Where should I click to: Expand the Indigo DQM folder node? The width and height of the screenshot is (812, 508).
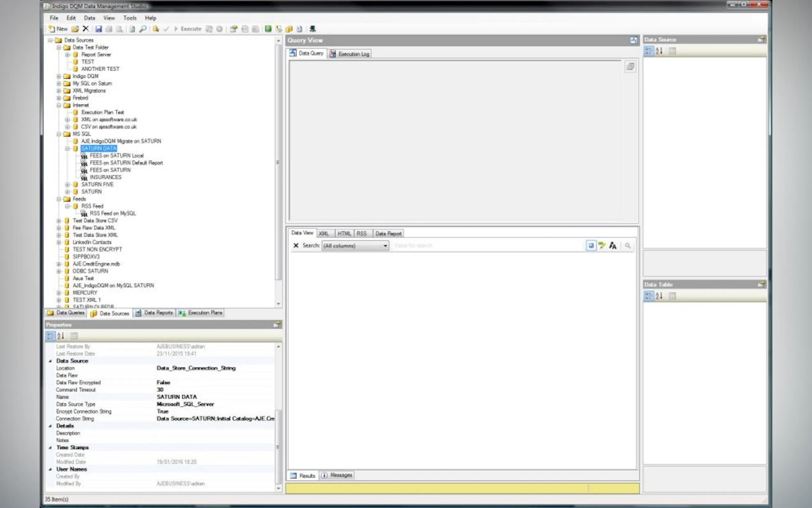point(59,76)
